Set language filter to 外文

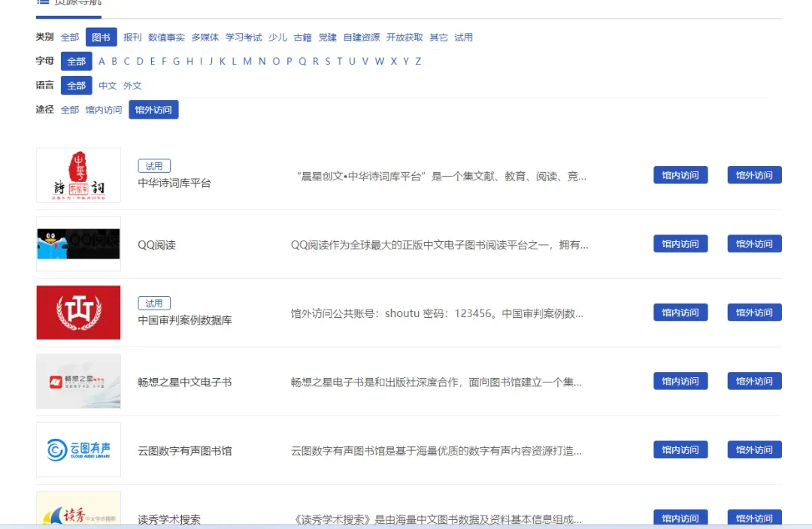(x=132, y=86)
